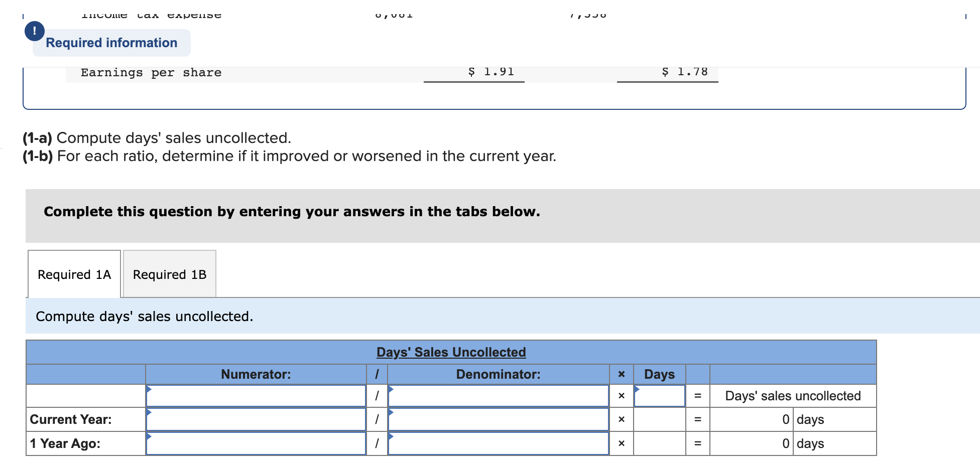Click the 1 Year Ago days multiplier cell
The image size is (980, 463).
click(x=660, y=443)
